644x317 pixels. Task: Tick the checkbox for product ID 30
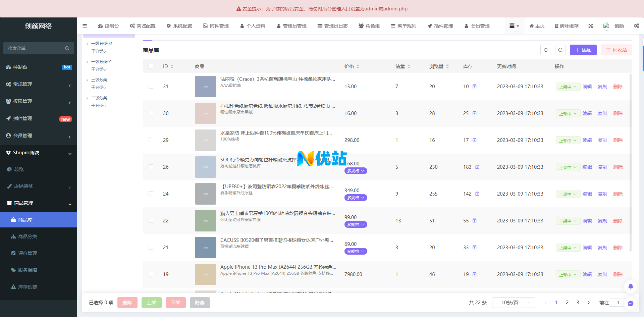151,113
